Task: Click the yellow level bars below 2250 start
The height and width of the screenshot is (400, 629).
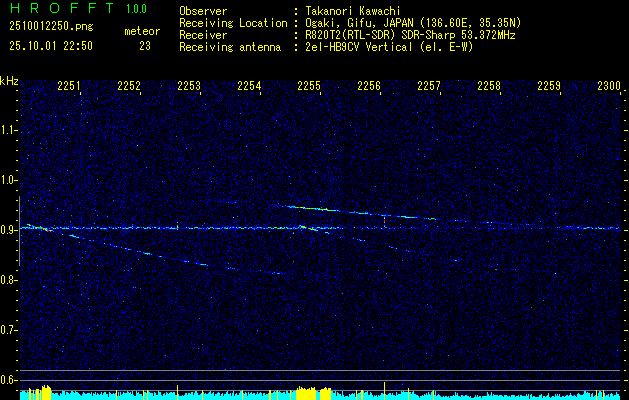Action: [x=40, y=392]
